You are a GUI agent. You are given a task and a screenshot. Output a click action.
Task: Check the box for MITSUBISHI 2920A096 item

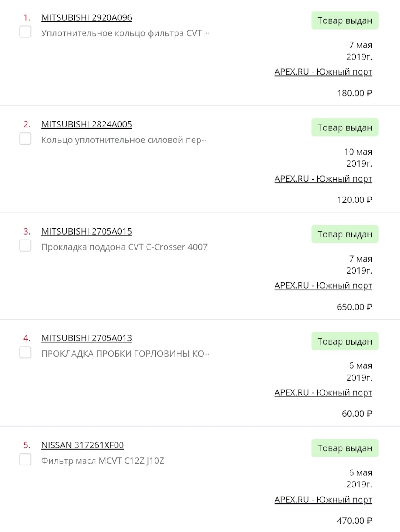25,32
